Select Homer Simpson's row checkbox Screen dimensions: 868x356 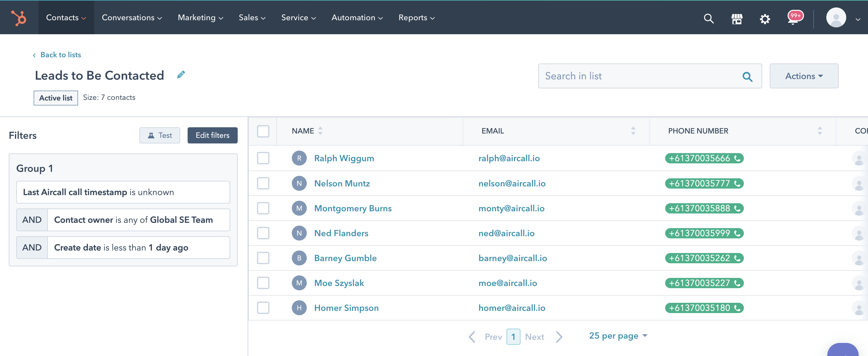(263, 307)
